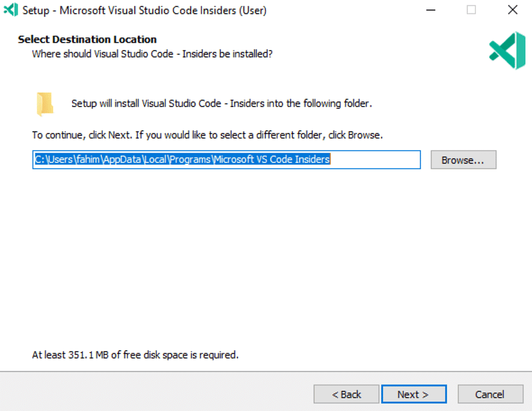Focus the destination folder path field
Screen dimensions: 532x411
(x=226, y=160)
